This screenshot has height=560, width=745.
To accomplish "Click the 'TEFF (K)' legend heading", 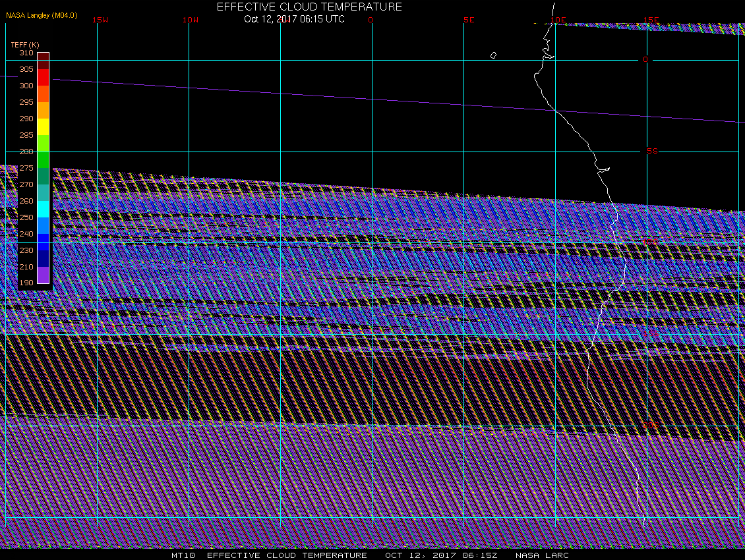I will pyautogui.click(x=24, y=45).
